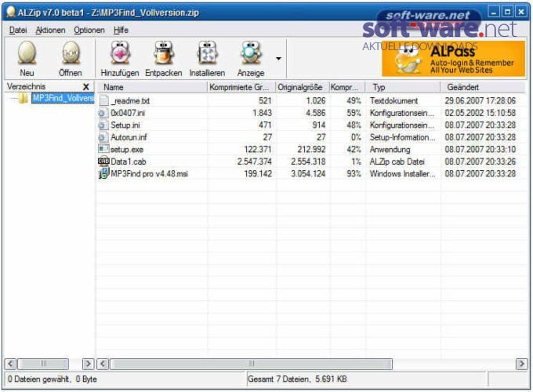Click right arrow of Verzeichnis scrollbar

(x=89, y=364)
